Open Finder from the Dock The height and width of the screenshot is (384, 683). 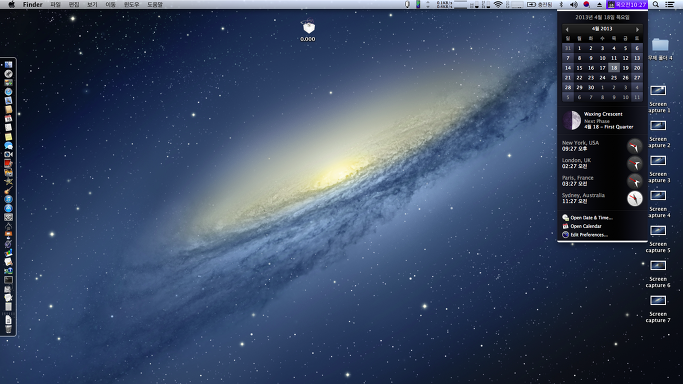pos(8,64)
